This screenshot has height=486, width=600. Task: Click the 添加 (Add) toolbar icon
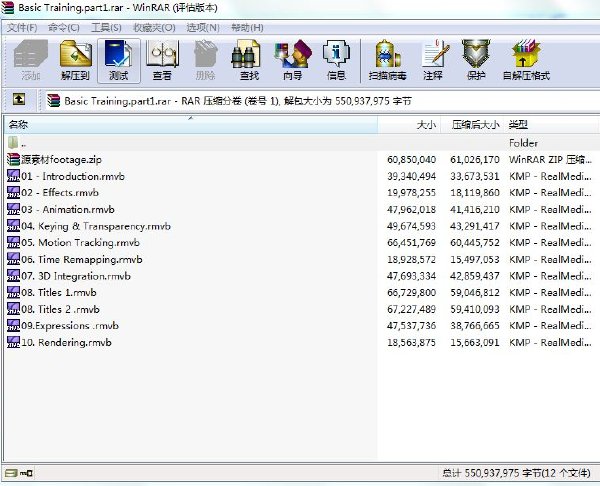click(x=31, y=60)
